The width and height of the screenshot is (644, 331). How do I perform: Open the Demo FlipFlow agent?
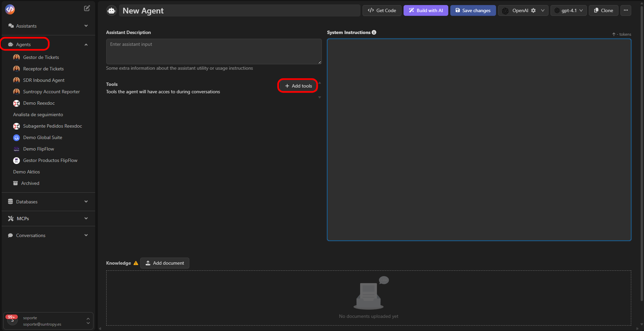tap(39, 149)
